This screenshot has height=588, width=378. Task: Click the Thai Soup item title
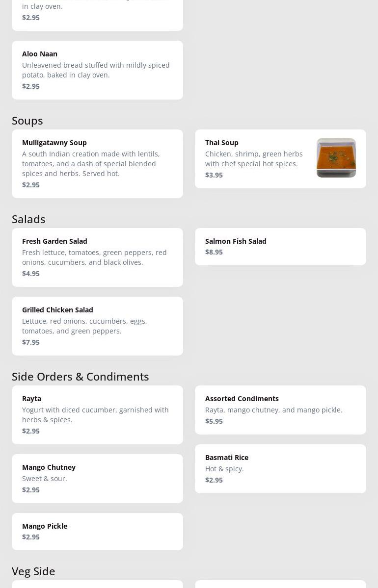(222, 143)
